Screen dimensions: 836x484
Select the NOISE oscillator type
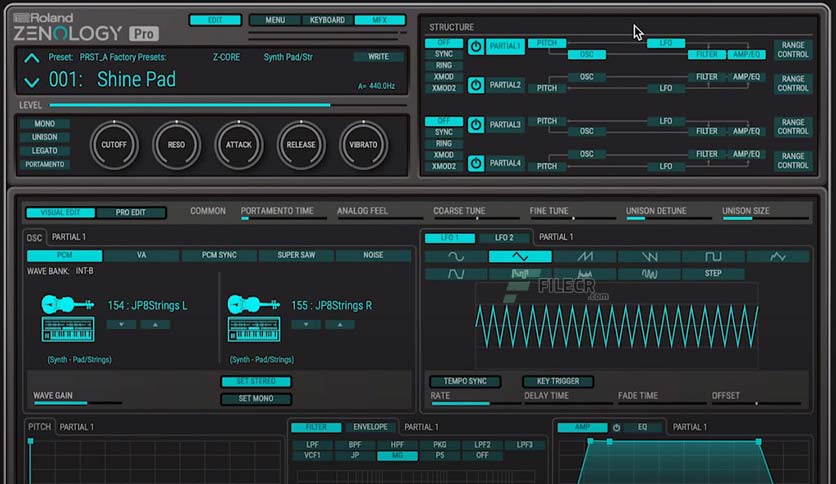pyautogui.click(x=373, y=255)
